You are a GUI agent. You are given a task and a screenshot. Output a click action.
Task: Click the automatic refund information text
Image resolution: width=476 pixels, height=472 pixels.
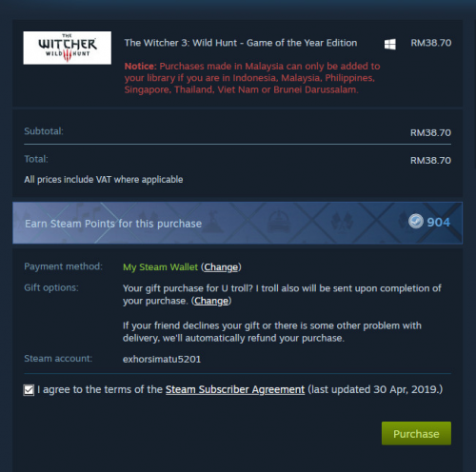[x=272, y=332]
